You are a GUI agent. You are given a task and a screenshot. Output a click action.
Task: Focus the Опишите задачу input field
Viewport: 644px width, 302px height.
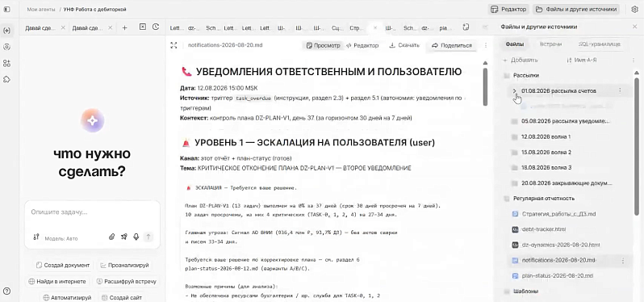[x=92, y=212]
